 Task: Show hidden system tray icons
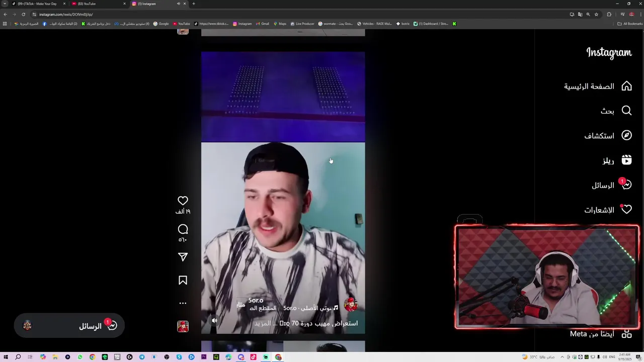pos(562,357)
